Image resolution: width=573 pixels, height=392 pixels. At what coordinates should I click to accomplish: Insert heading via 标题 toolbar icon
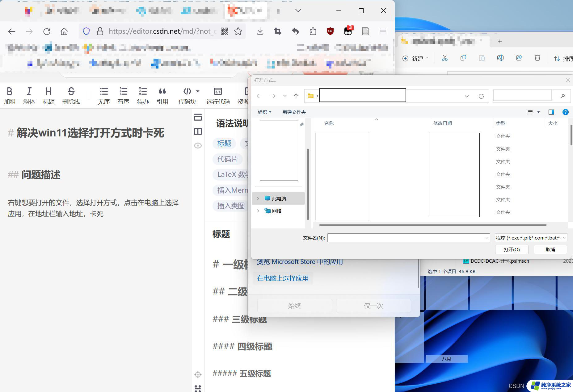click(x=48, y=96)
